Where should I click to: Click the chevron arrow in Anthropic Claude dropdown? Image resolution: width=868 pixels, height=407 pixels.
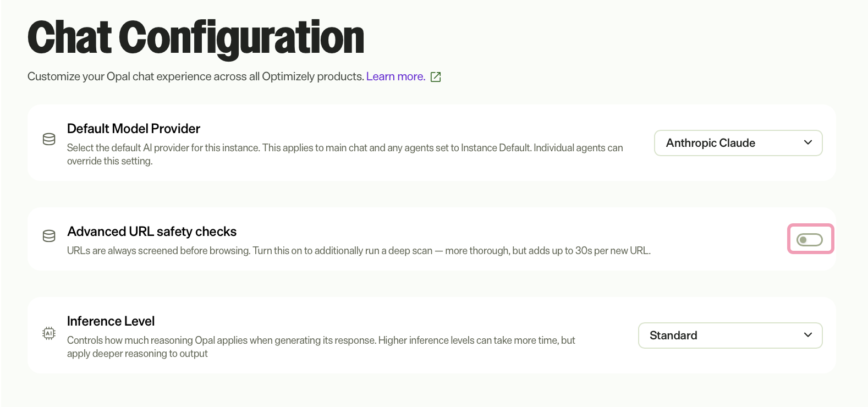(x=808, y=142)
